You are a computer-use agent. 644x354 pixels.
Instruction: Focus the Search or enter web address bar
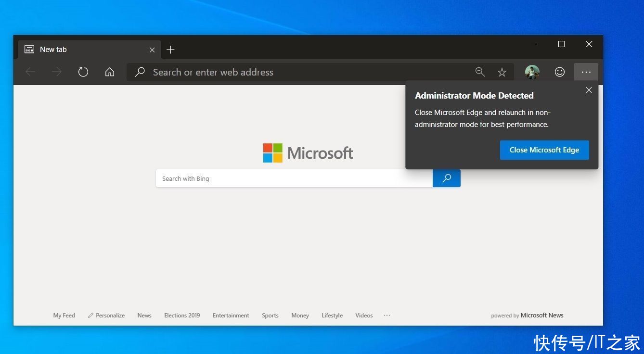(320, 72)
